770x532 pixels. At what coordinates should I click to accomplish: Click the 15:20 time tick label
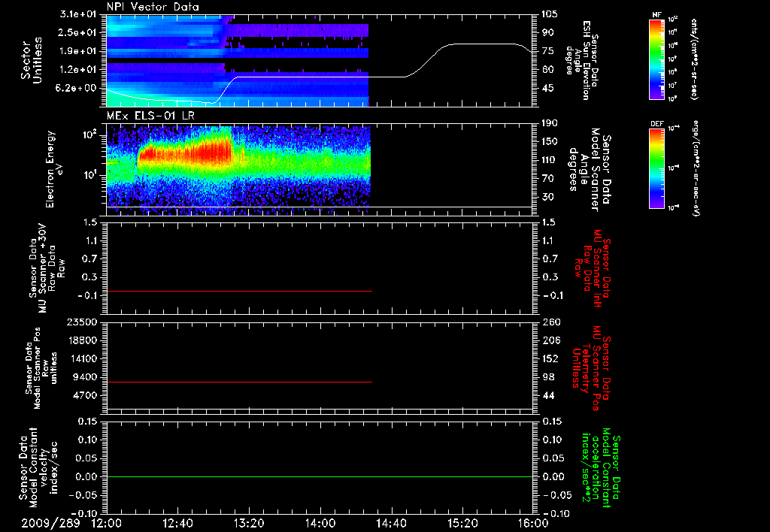tap(462, 524)
